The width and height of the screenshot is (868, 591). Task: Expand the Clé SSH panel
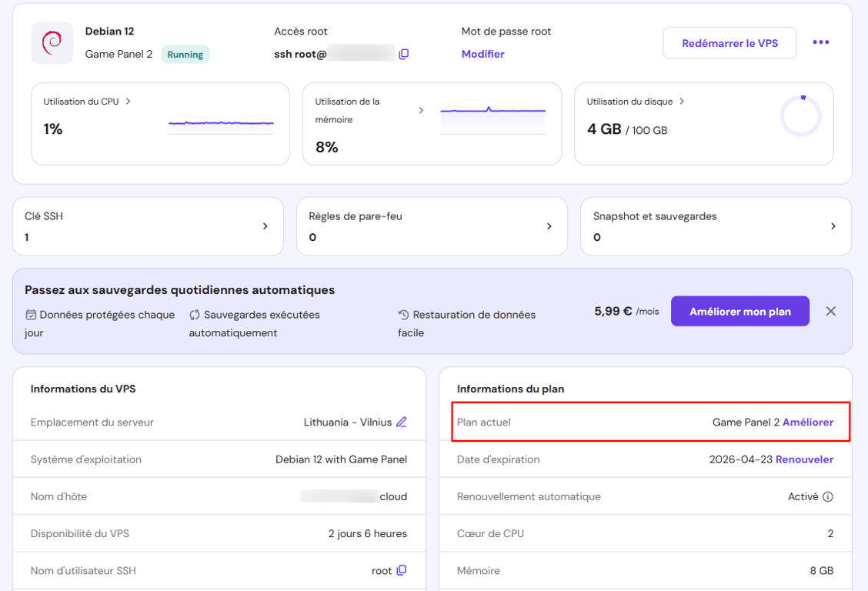click(265, 226)
